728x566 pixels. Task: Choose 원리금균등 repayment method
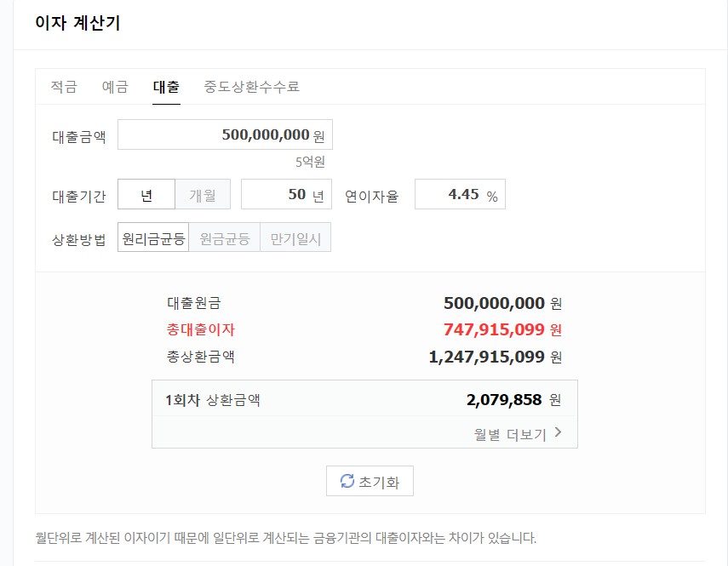point(153,237)
